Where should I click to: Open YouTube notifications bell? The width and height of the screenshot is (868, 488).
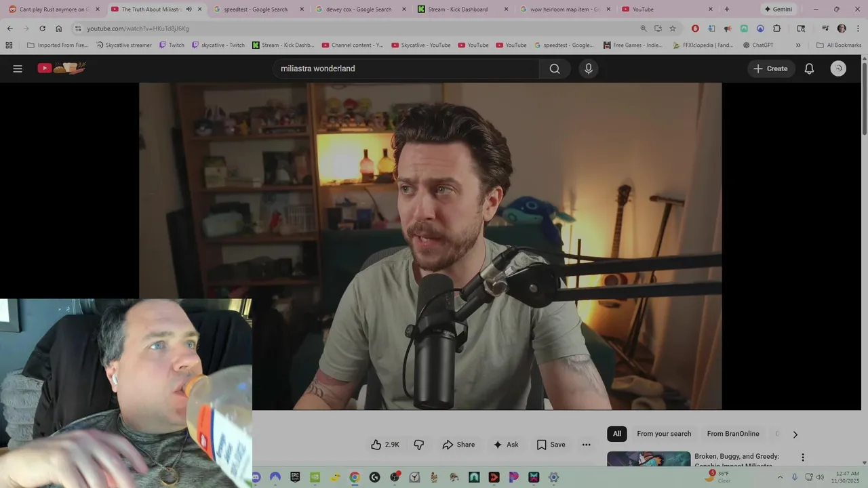click(x=809, y=68)
